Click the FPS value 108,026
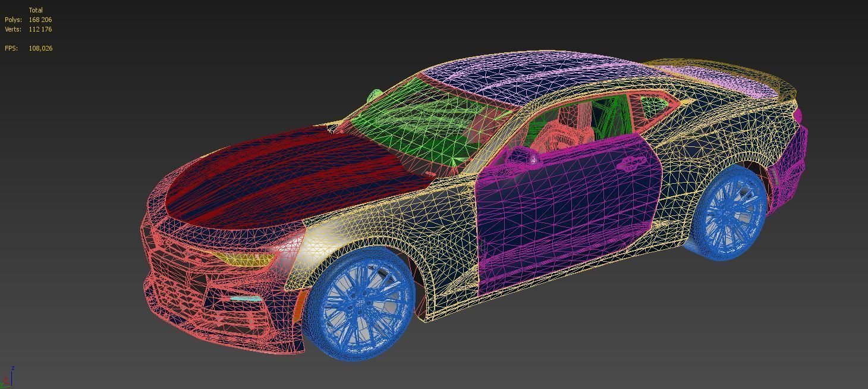This screenshot has width=868, height=389. point(40,48)
